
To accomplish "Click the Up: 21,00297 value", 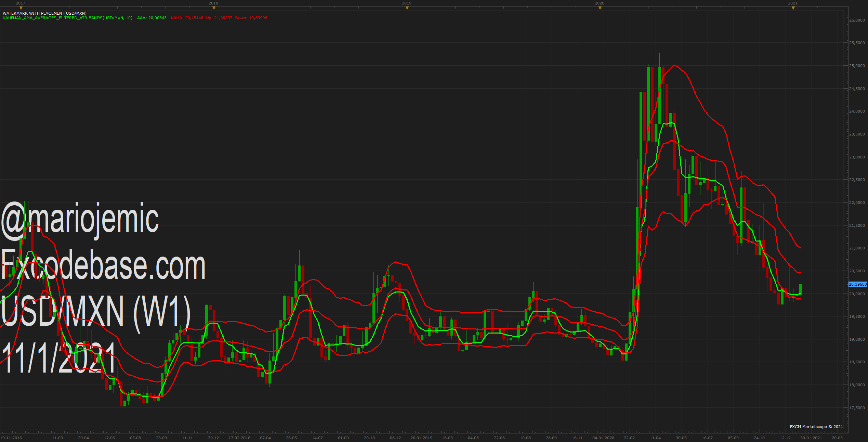I will (219, 18).
